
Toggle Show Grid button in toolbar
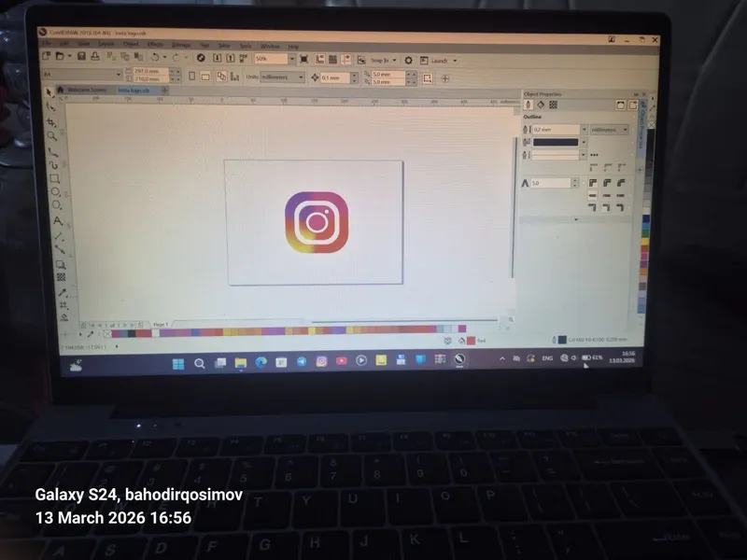332,59
